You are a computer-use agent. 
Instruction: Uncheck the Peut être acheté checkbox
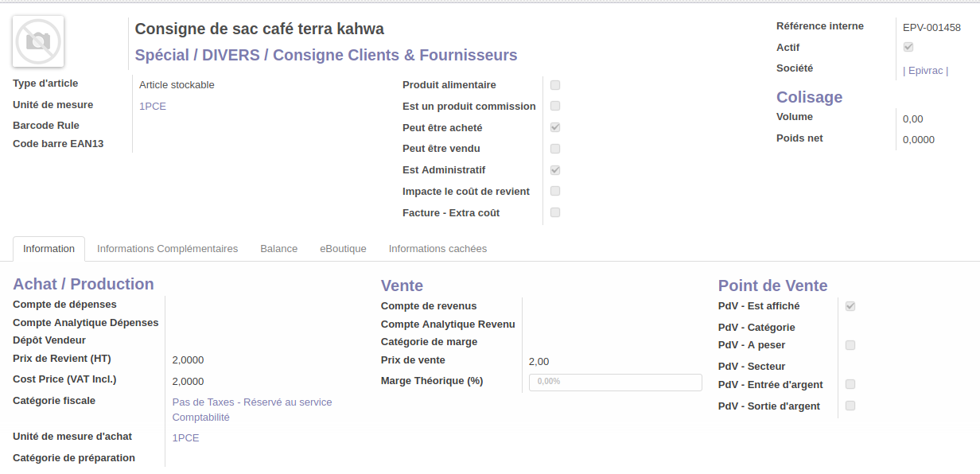[555, 127]
